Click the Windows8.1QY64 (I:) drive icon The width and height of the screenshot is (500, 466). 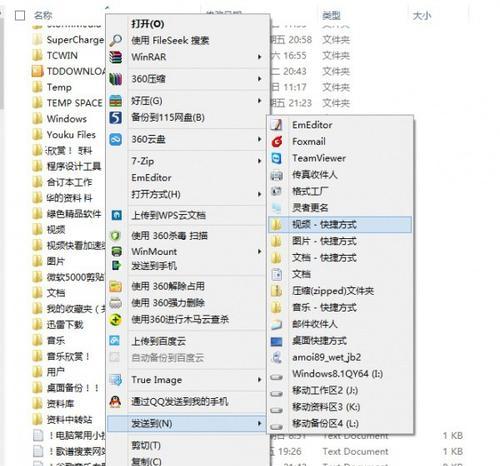tap(277, 377)
